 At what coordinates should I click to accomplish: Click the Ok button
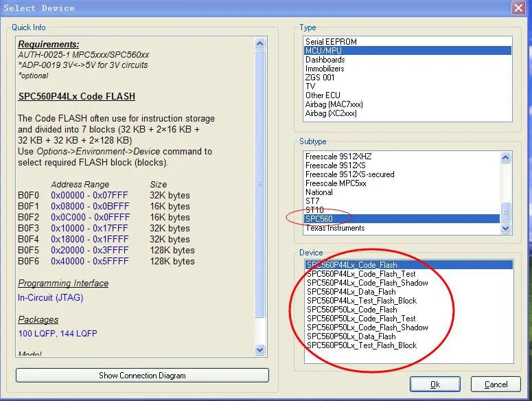pos(435,384)
